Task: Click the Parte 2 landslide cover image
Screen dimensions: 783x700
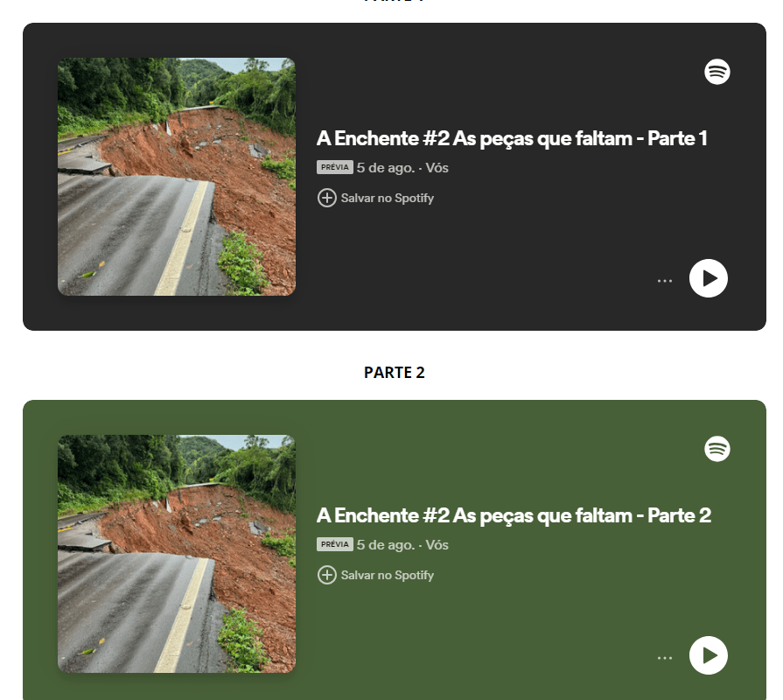Action: pos(177,554)
